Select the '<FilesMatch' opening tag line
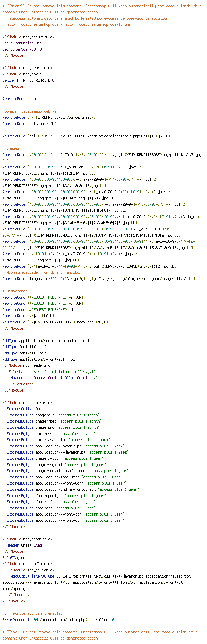This screenshot has height=644, width=207. [x=52, y=372]
